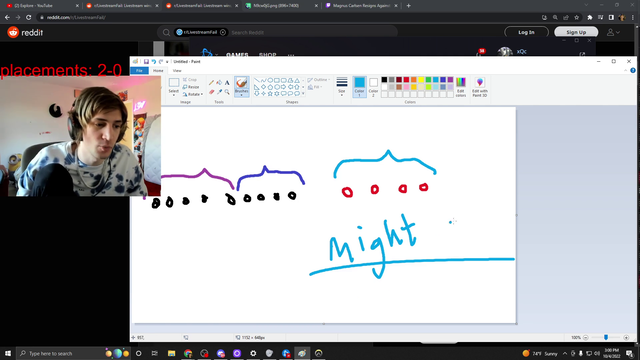The height and width of the screenshot is (360, 640).
Task: Click the Resize command
Action: point(191,87)
